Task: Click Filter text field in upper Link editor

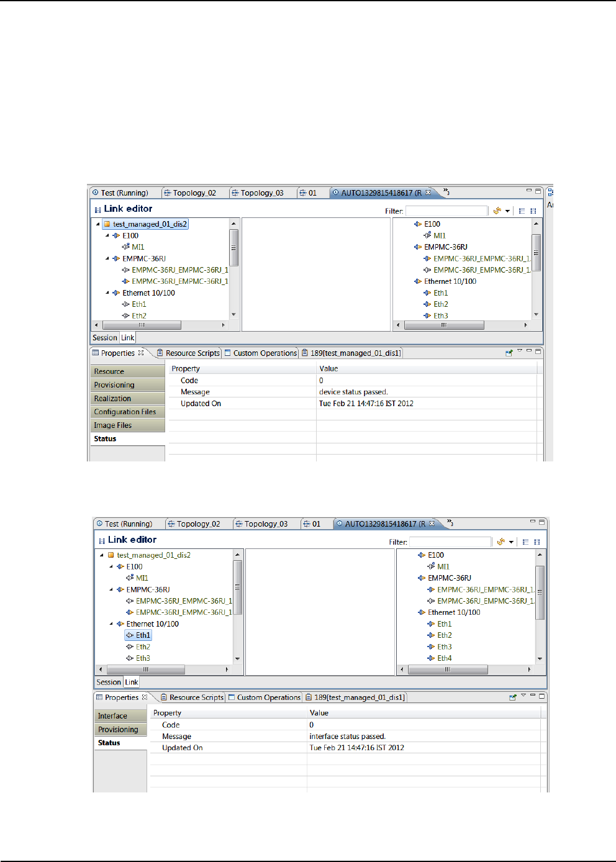Action: click(x=446, y=211)
